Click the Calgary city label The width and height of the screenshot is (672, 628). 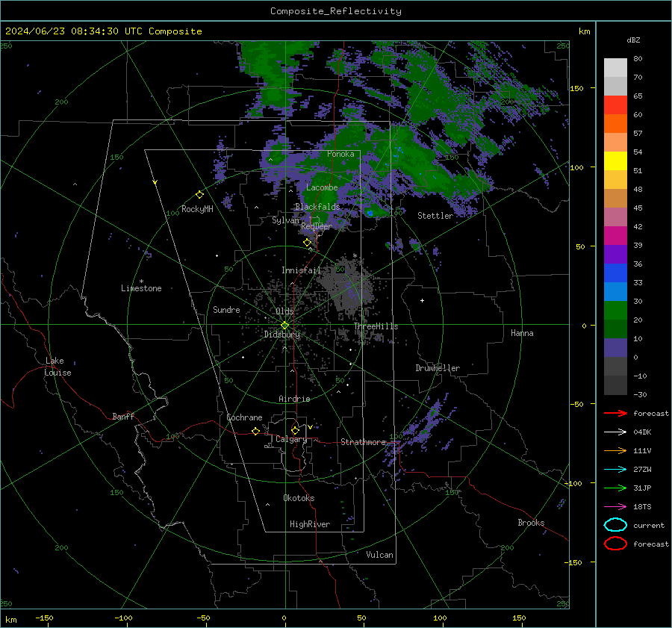pyautogui.click(x=291, y=439)
